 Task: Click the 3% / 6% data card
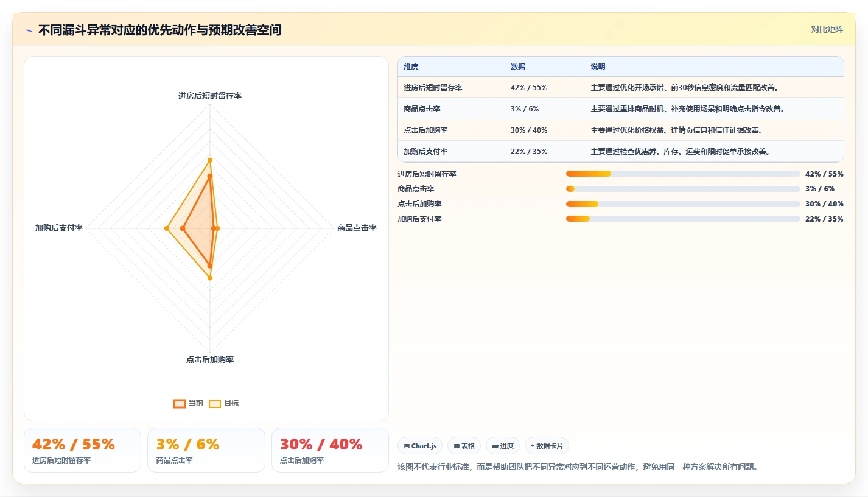pos(206,450)
